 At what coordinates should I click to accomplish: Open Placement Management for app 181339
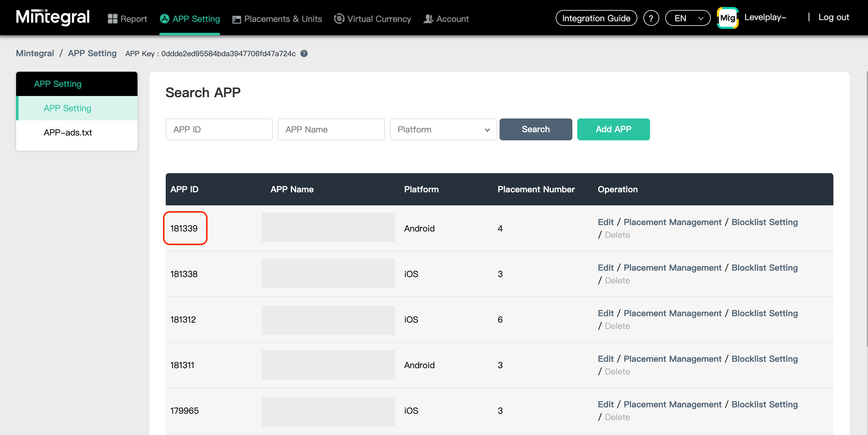[673, 222]
